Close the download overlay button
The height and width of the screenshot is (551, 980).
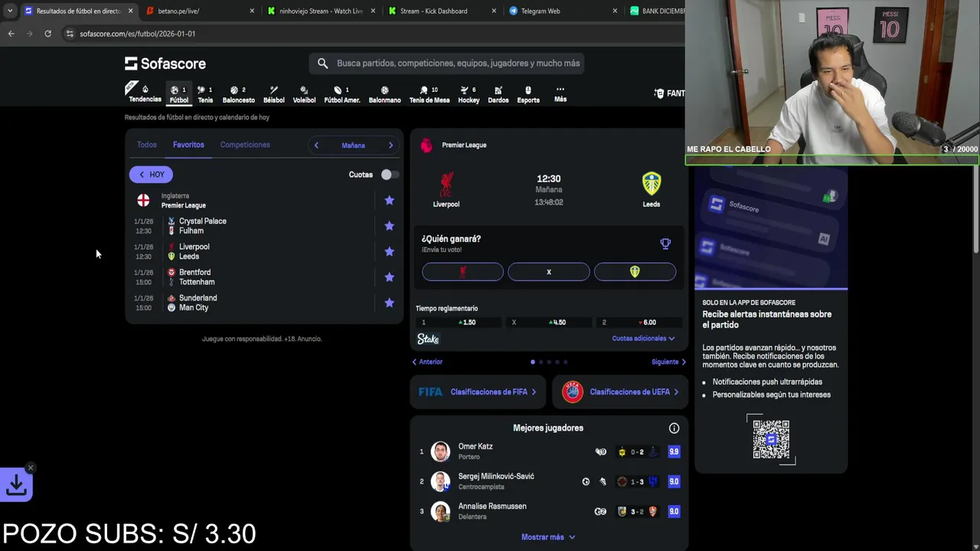point(31,468)
